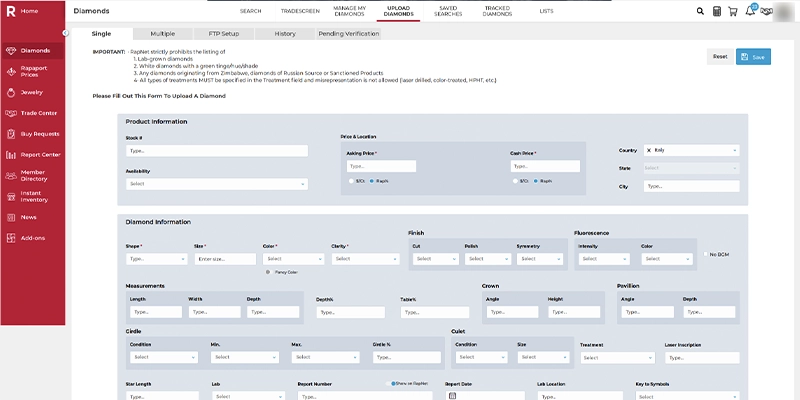Expand the Availability dropdown

[x=216, y=184]
